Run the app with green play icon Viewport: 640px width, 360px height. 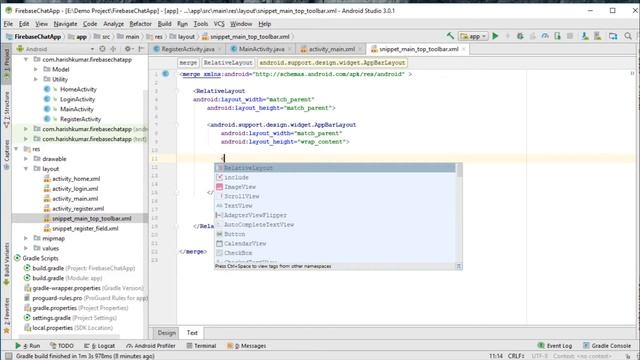pyautogui.click(x=495, y=36)
